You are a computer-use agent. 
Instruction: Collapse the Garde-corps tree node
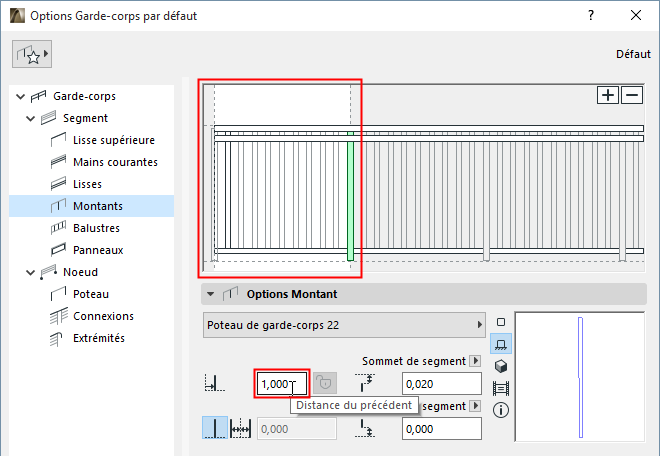(20, 96)
